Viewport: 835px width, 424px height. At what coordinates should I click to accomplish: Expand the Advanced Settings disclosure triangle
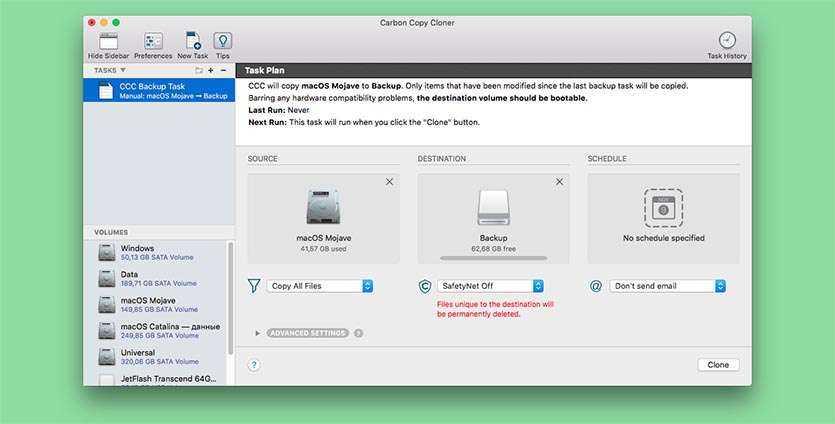(258, 333)
